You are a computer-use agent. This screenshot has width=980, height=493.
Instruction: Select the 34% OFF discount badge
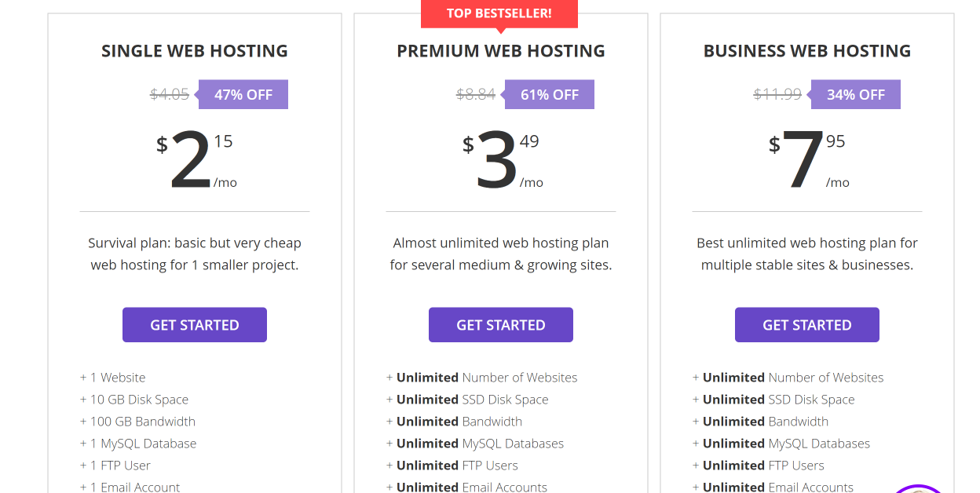point(855,94)
